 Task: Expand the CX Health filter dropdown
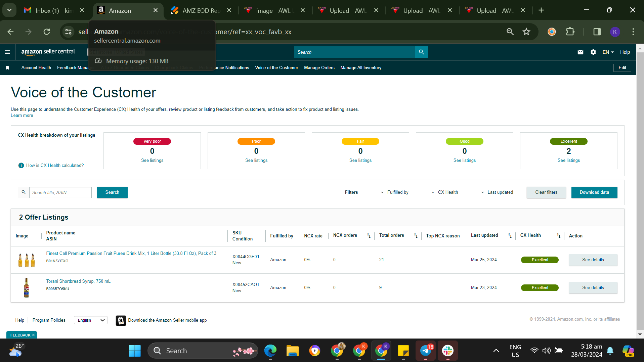[444, 192]
